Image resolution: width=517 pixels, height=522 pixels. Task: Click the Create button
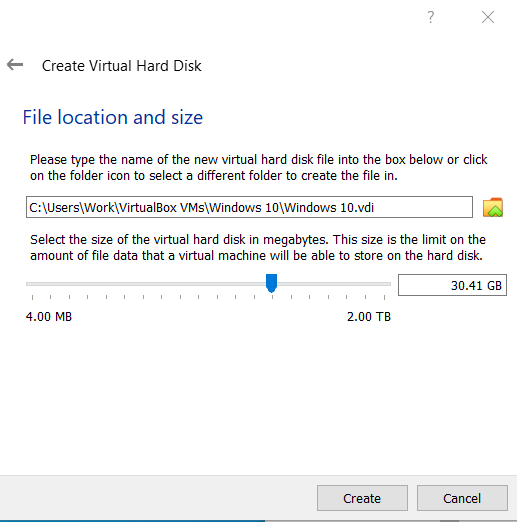tap(362, 498)
